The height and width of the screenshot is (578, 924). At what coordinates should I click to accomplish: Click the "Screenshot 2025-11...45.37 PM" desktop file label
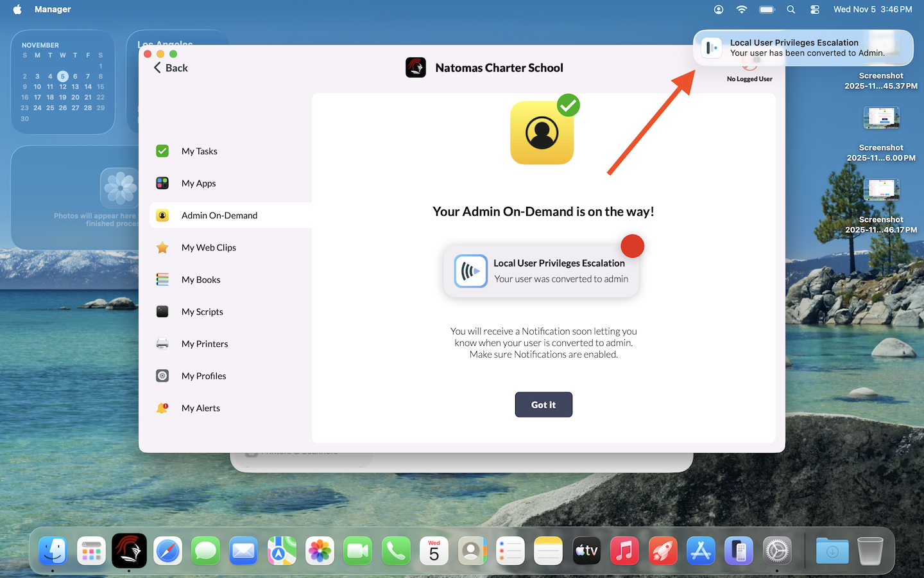[881, 81]
